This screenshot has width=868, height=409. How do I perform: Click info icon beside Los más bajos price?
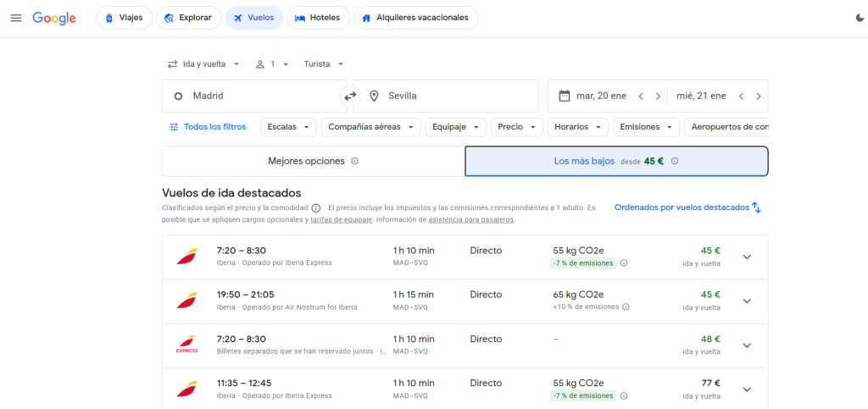675,162
